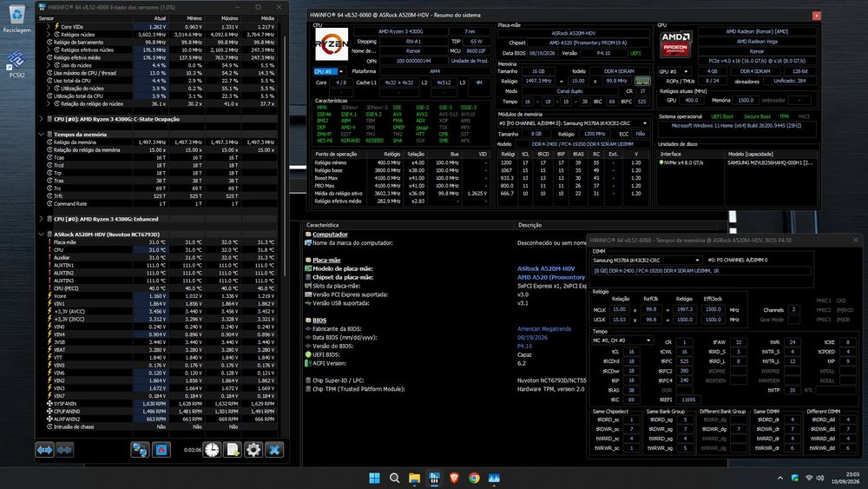Open memory module Samsung M378A1K43CB2-CRC dropdown in summary
The image size is (868, 489).
pos(573,123)
